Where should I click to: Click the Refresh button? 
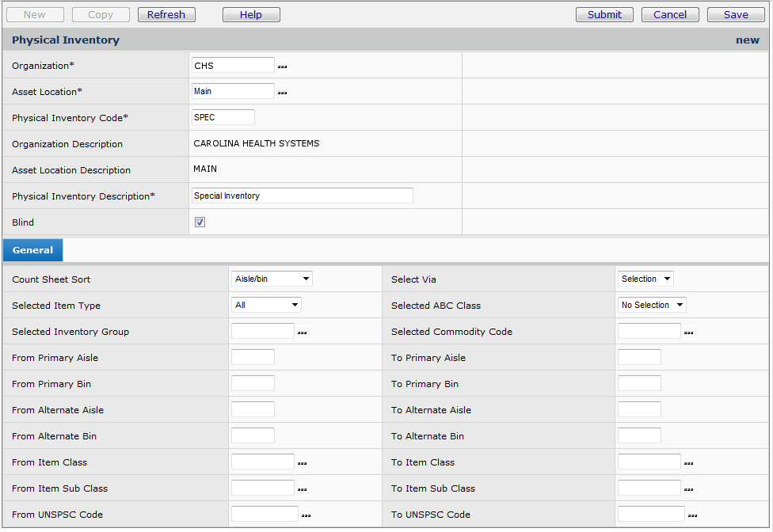tap(166, 14)
